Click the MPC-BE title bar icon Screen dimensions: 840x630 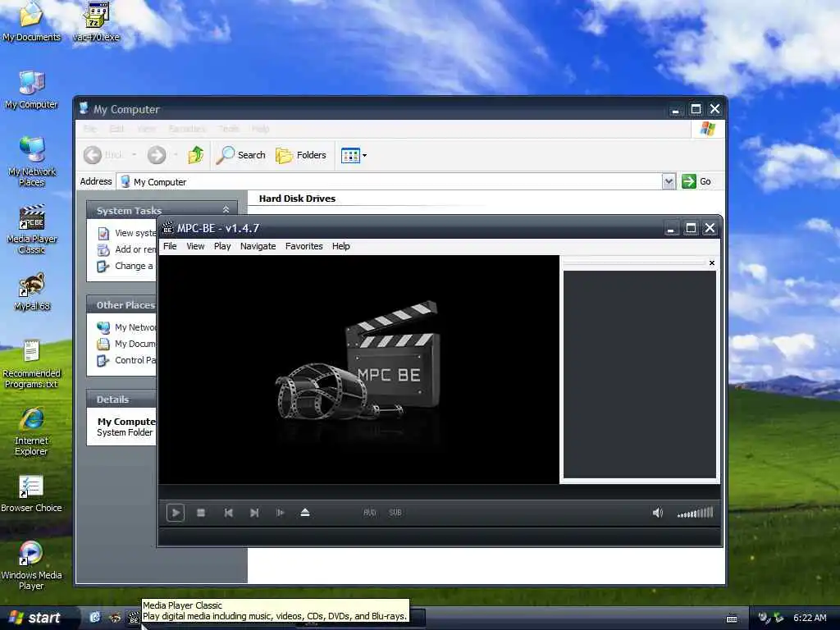pos(167,228)
